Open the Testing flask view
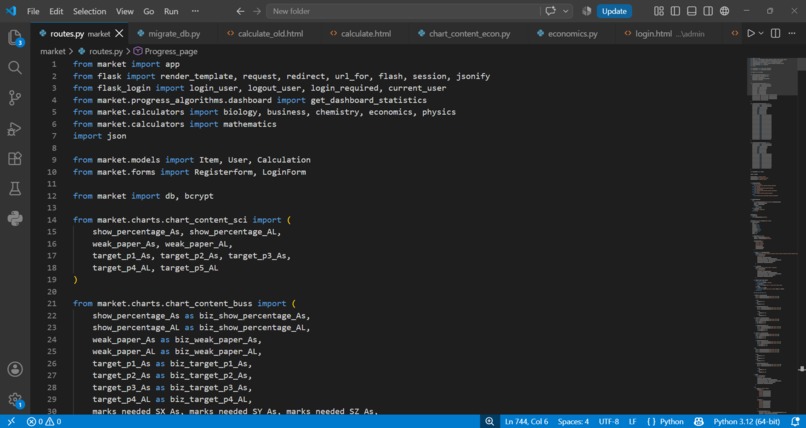 [x=15, y=189]
